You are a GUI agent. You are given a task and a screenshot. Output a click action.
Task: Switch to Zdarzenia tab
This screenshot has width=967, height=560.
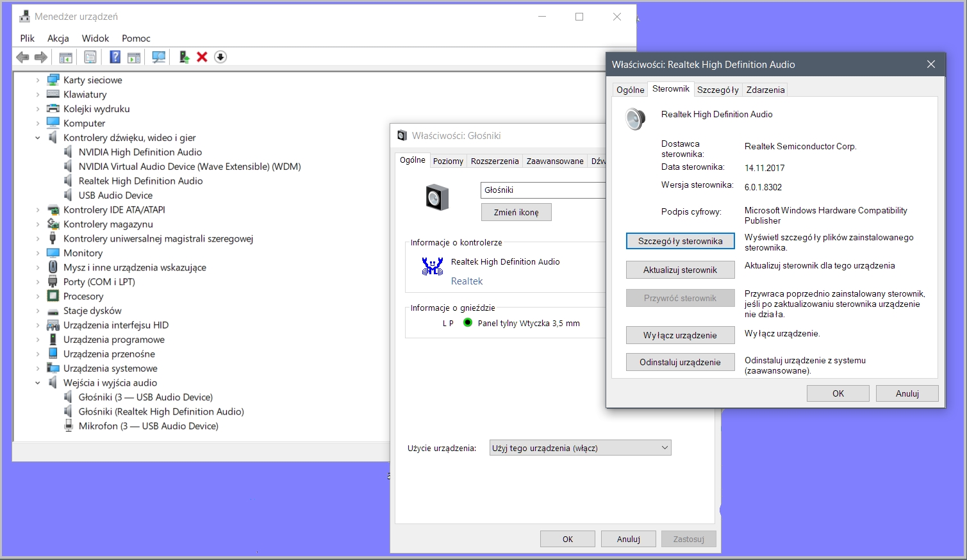point(765,90)
